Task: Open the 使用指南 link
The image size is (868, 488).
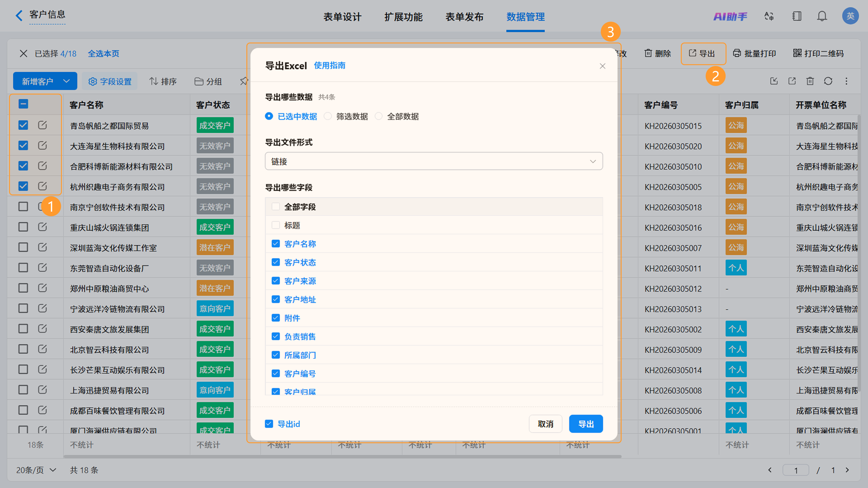Action: pyautogui.click(x=330, y=65)
